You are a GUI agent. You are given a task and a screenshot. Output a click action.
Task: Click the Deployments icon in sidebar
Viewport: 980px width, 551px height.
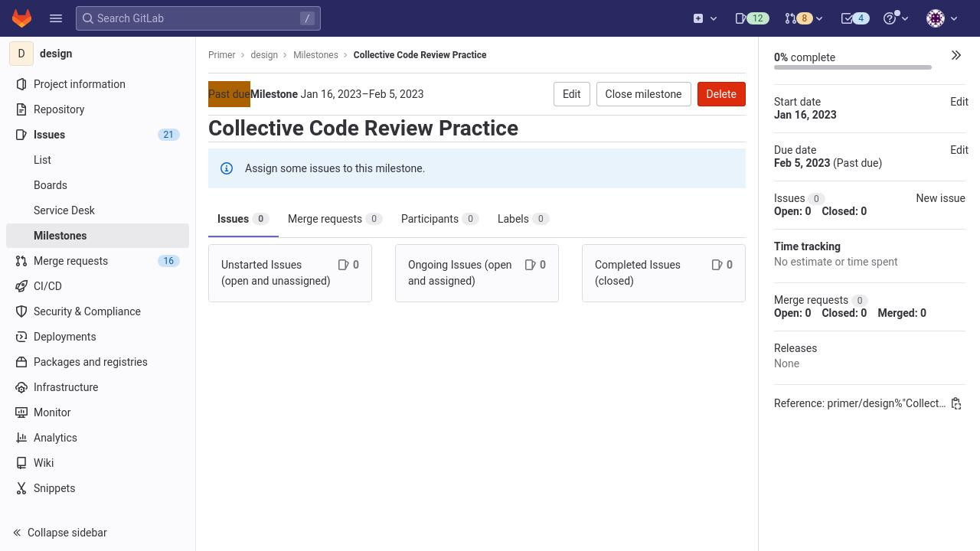[x=21, y=337]
